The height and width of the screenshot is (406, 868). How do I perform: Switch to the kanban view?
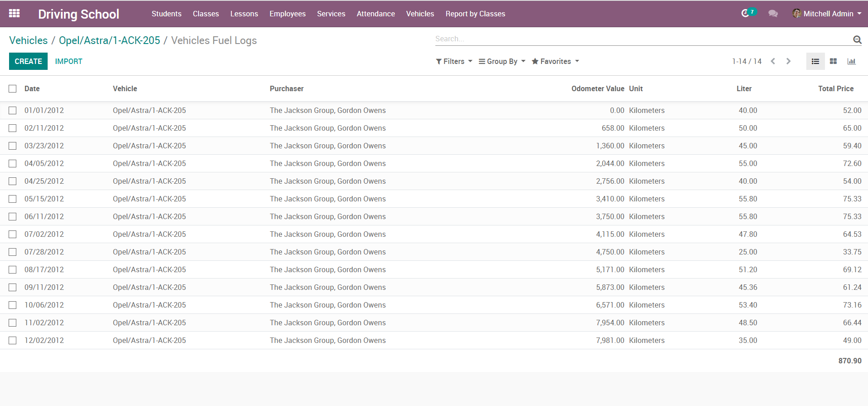point(833,61)
